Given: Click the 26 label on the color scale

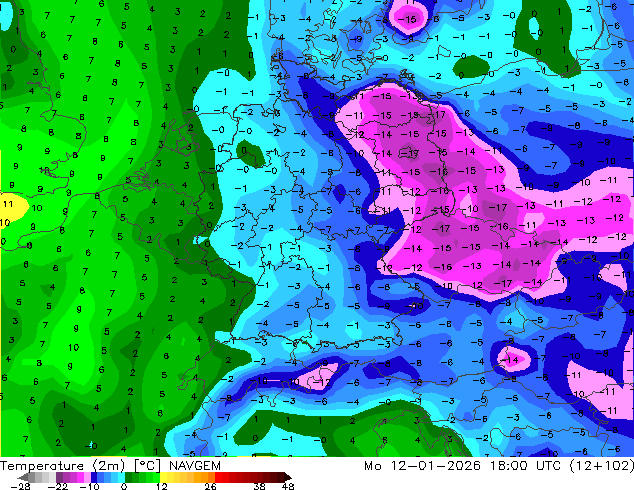Looking at the screenshot, I should [210, 486].
